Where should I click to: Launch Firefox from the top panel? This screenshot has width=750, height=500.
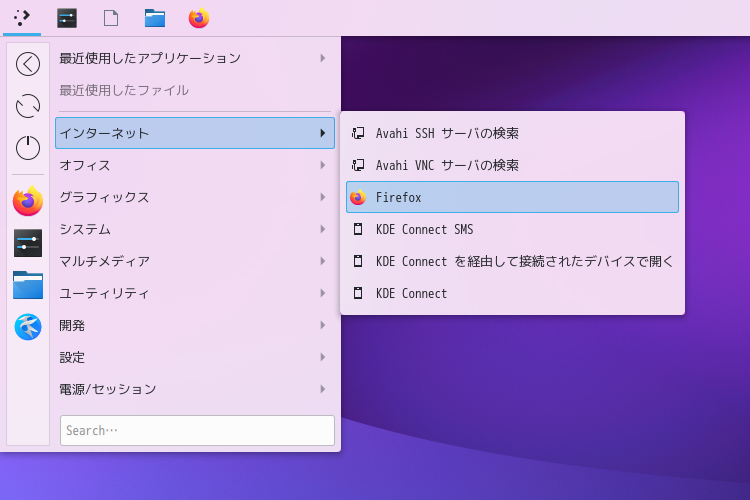[x=199, y=18]
